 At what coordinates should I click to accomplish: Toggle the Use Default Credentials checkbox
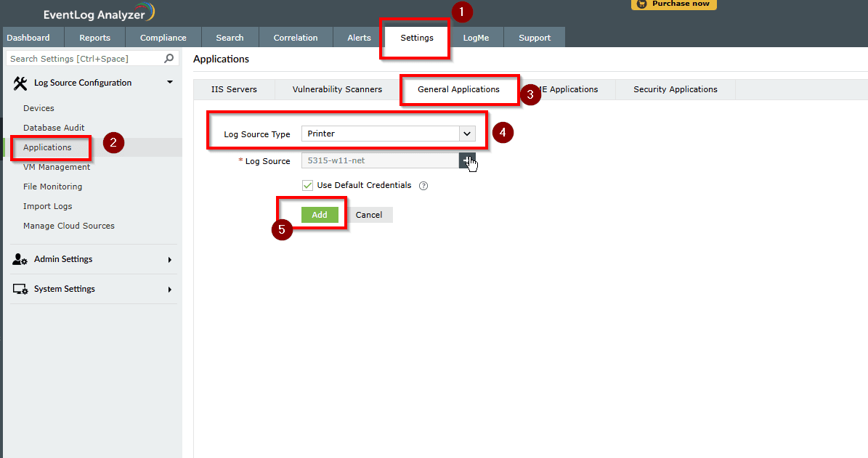tap(308, 185)
